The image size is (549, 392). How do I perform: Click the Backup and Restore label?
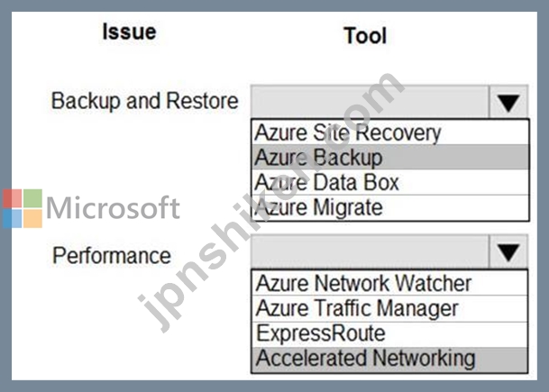pos(144,101)
